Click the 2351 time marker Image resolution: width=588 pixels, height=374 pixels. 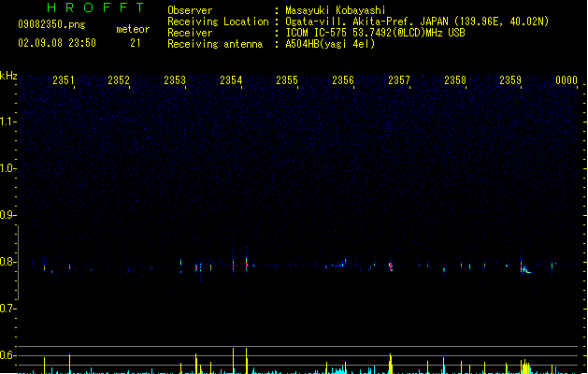(x=63, y=80)
